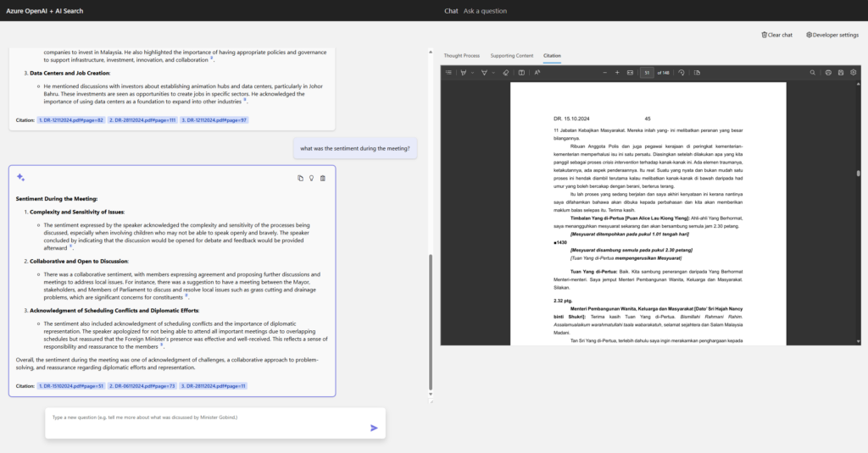Show the thought process lightbulb icon
This screenshot has height=453, width=868.
[x=312, y=178]
